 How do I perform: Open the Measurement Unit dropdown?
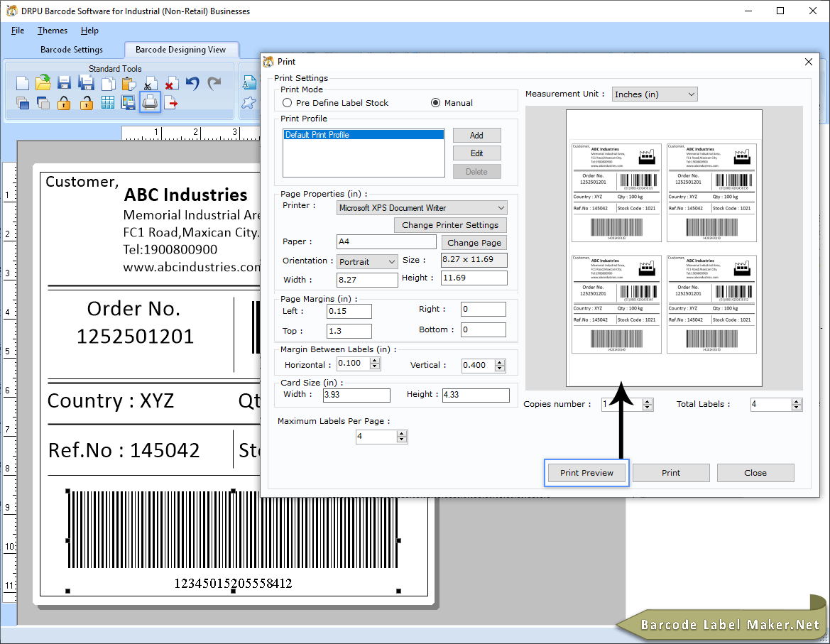(654, 94)
